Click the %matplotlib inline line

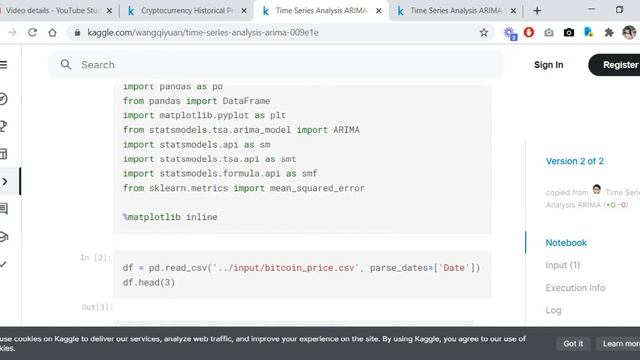click(x=170, y=217)
